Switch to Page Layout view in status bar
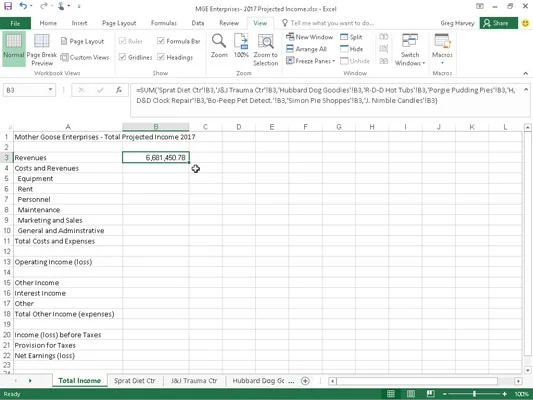The width and height of the screenshot is (533, 400). coord(411,394)
